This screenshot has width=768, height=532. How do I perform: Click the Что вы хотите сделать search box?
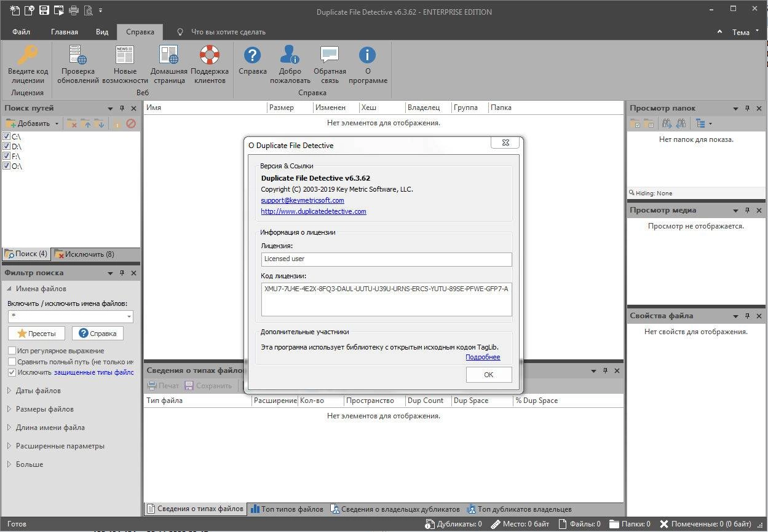pyautogui.click(x=228, y=32)
